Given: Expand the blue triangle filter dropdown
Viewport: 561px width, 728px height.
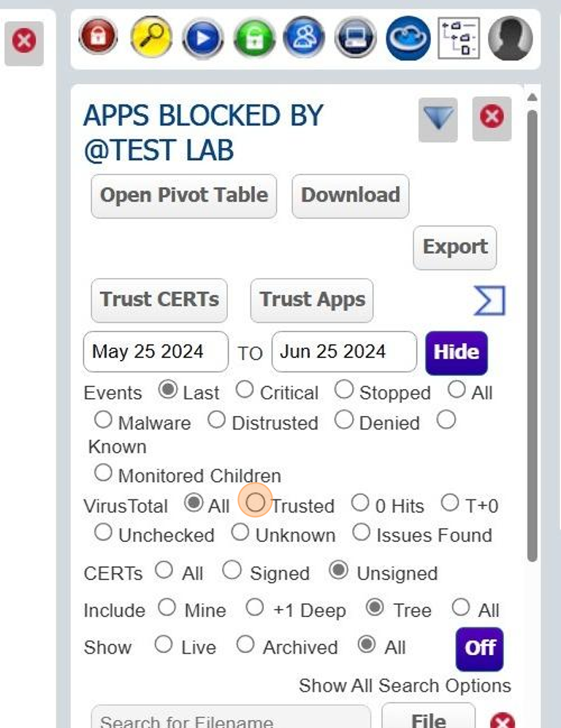Looking at the screenshot, I should point(438,118).
